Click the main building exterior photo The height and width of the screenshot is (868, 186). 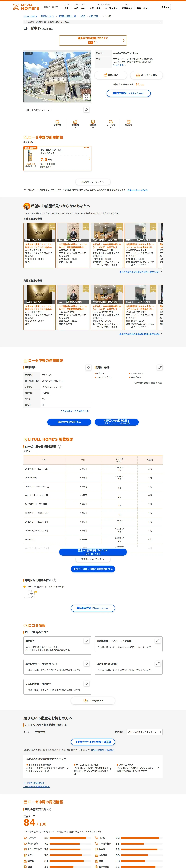pyautogui.click(x=57, y=77)
